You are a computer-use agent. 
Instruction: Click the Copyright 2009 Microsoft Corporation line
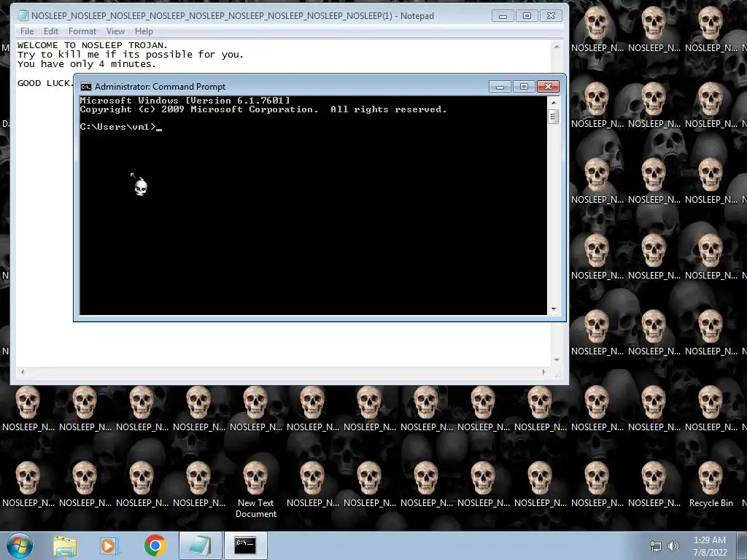point(263,109)
